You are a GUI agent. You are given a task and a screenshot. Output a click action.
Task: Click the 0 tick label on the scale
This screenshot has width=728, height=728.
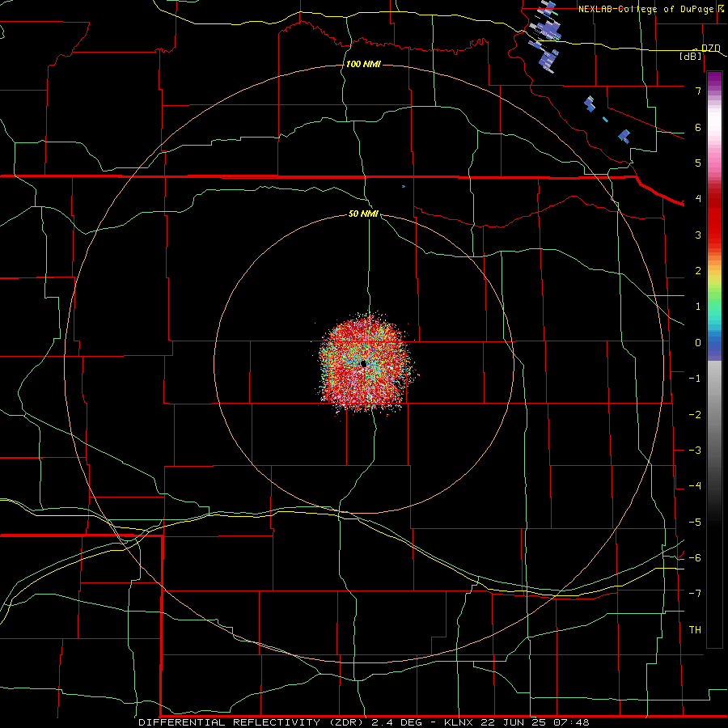click(698, 343)
